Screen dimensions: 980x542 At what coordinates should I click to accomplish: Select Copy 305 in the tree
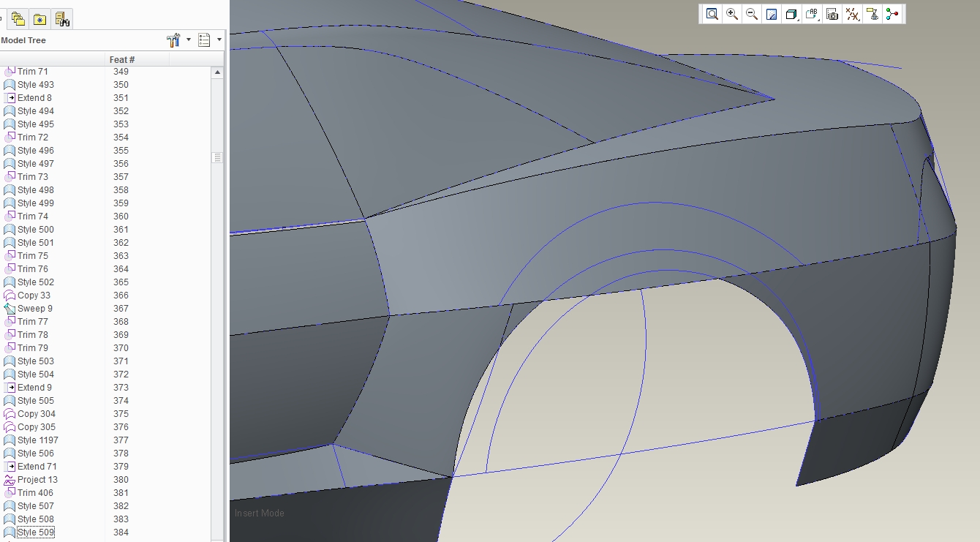click(x=37, y=427)
